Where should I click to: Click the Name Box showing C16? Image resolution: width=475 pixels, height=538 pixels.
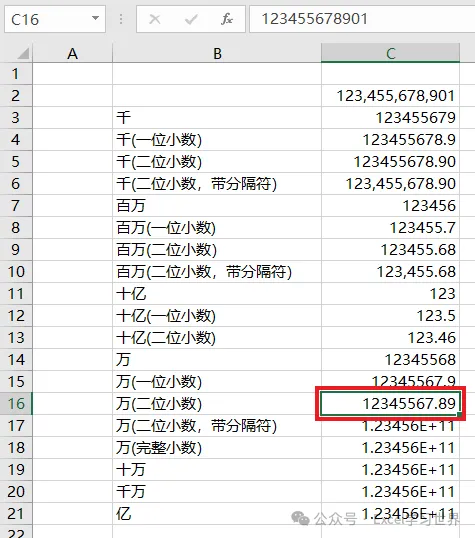pyautogui.click(x=55, y=19)
